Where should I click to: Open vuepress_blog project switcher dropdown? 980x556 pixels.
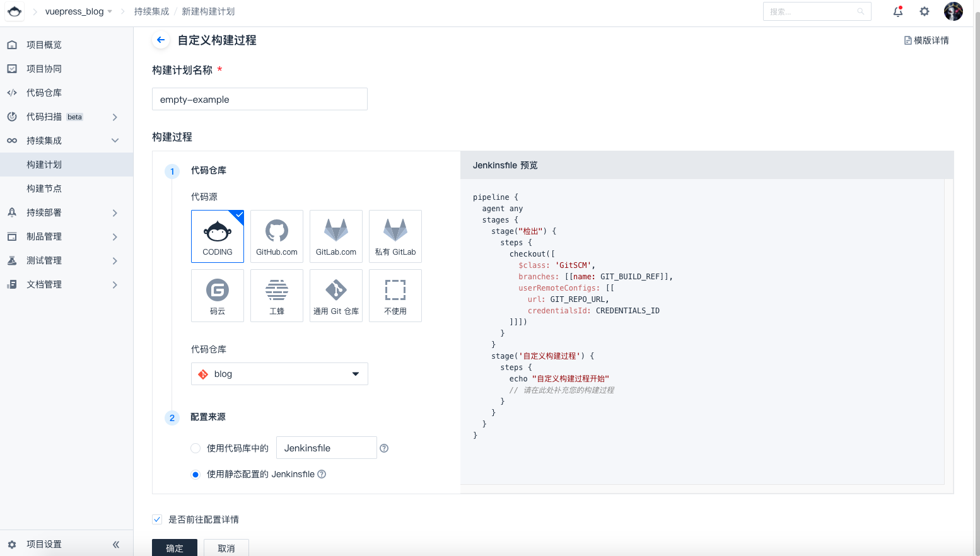[x=78, y=11]
